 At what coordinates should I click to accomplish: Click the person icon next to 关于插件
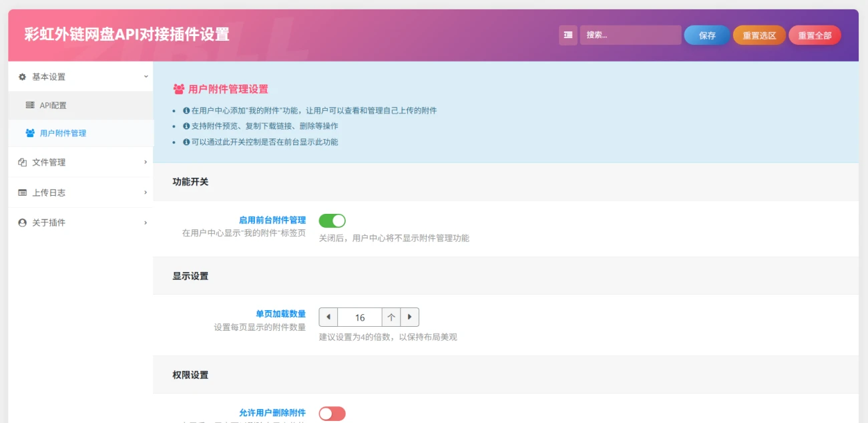tap(21, 223)
